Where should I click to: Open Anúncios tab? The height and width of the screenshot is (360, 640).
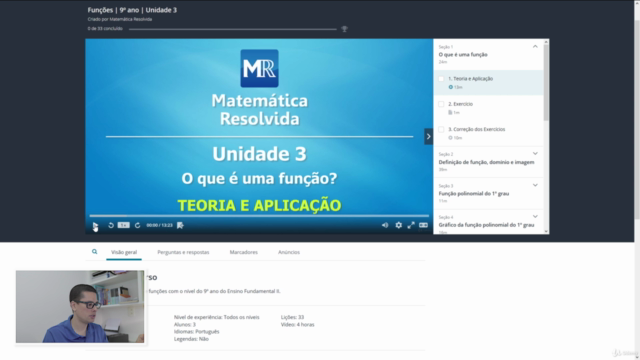tap(289, 252)
